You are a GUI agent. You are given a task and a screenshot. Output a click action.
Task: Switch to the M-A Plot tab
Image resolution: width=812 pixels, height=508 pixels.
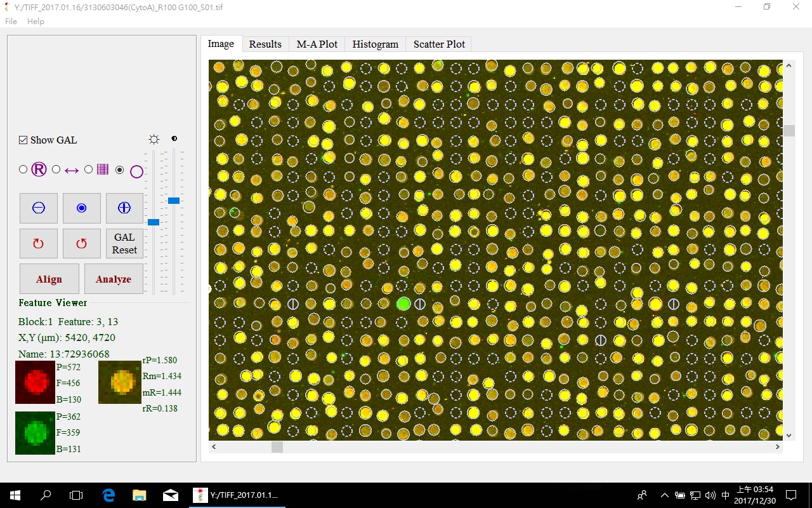coord(317,44)
